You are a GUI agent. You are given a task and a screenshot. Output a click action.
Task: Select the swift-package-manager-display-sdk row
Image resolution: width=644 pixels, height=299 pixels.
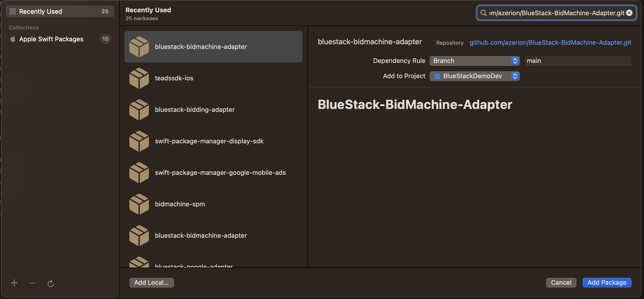click(213, 141)
